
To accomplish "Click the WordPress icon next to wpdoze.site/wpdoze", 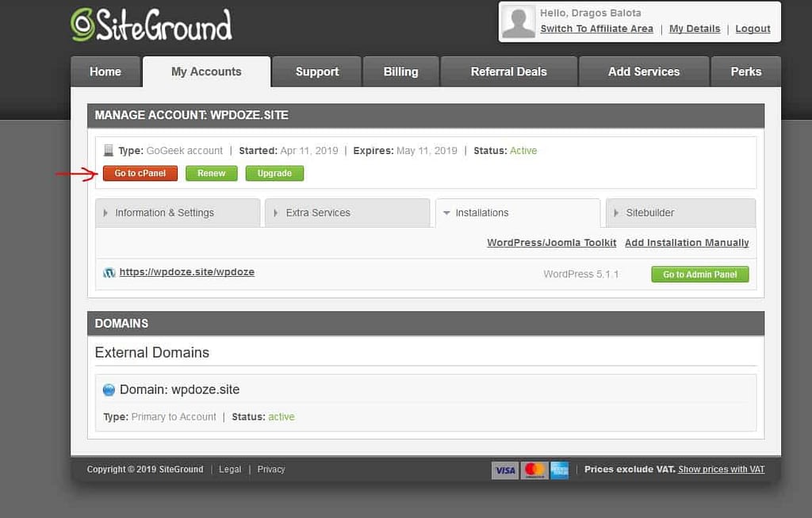I will click(109, 272).
